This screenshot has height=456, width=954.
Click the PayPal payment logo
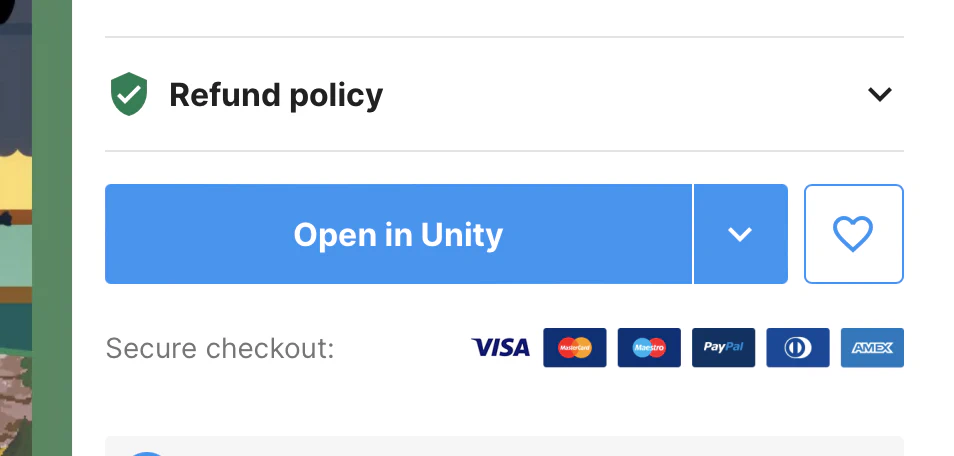(x=723, y=348)
